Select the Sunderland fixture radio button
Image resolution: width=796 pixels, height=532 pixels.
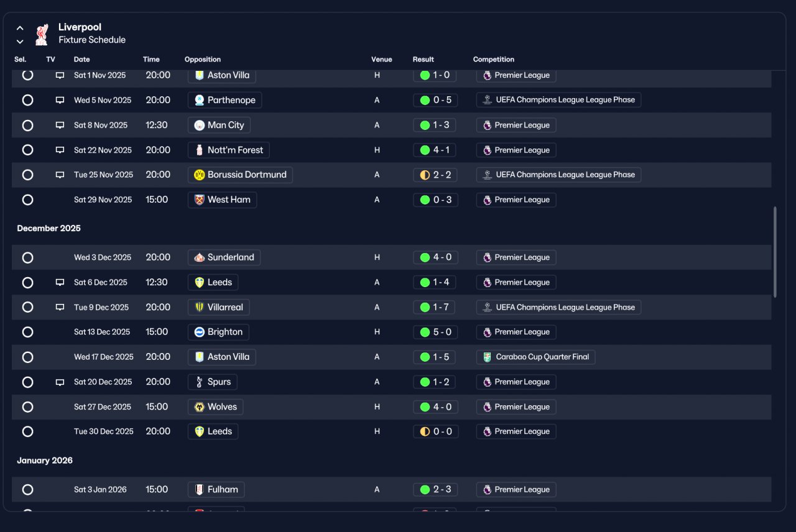[27, 257]
